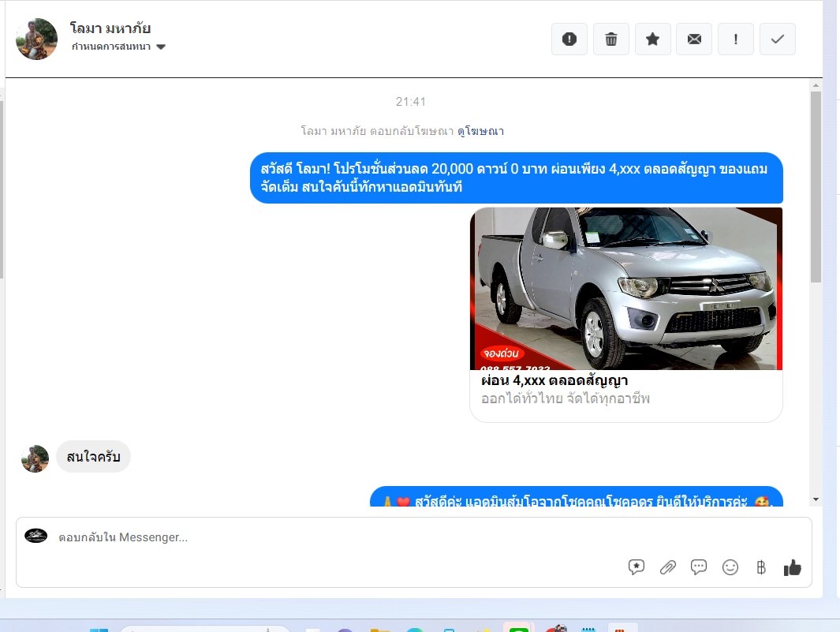This screenshot has height=632, width=840.
Task: Mark conversation unread with envelope icon
Action: [694, 39]
